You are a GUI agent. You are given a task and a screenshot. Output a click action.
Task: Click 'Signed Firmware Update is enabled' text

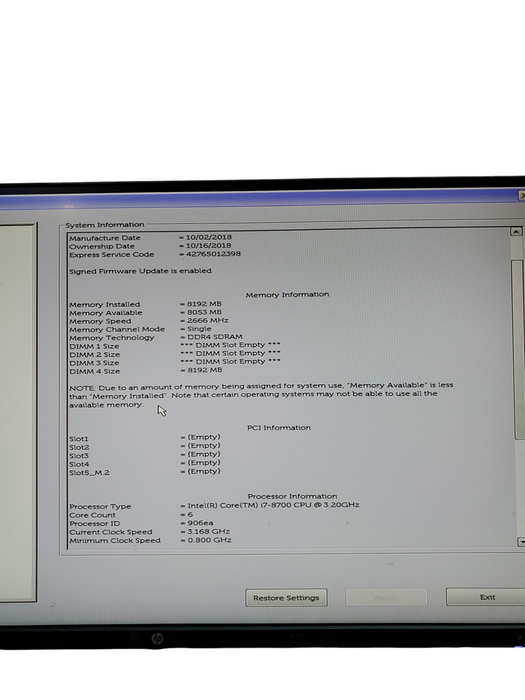[140, 271]
